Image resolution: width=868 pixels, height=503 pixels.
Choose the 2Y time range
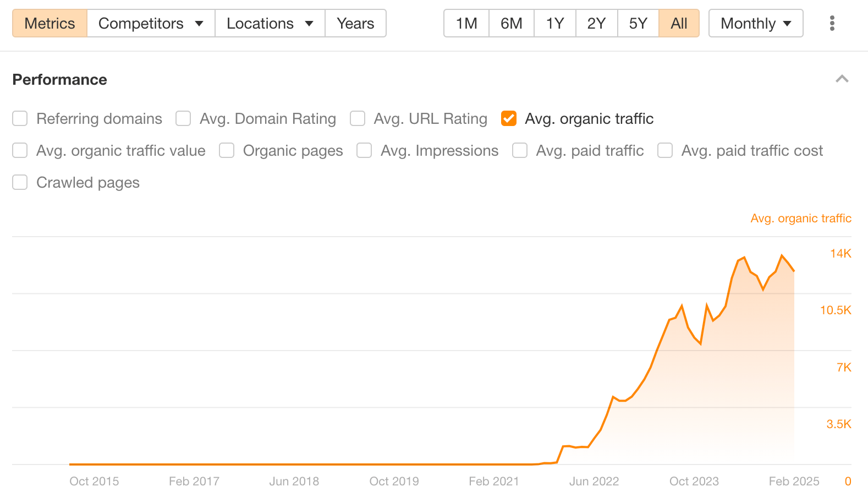596,23
